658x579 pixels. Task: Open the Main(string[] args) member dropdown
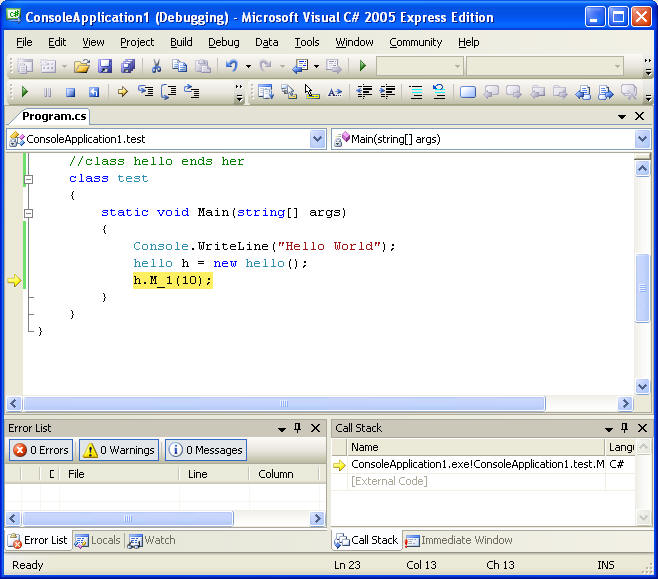click(641, 139)
